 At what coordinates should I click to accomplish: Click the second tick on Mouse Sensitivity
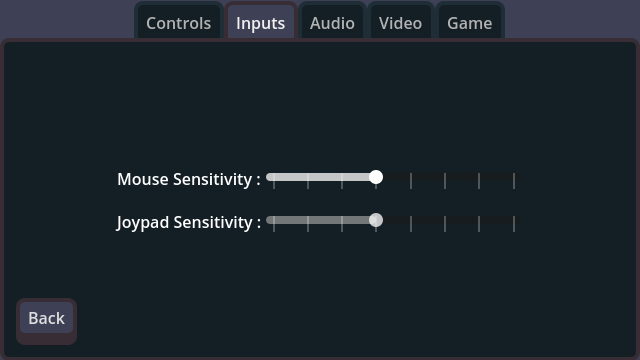[308, 181]
